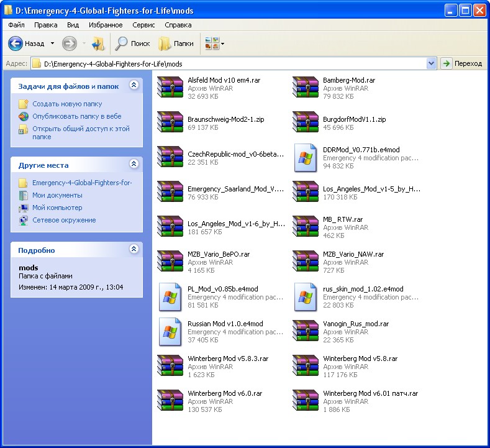Screen dimensions: 490x448
Task: Select the Vanogin_Rus_mod.rar archive icon
Action: coord(306,331)
